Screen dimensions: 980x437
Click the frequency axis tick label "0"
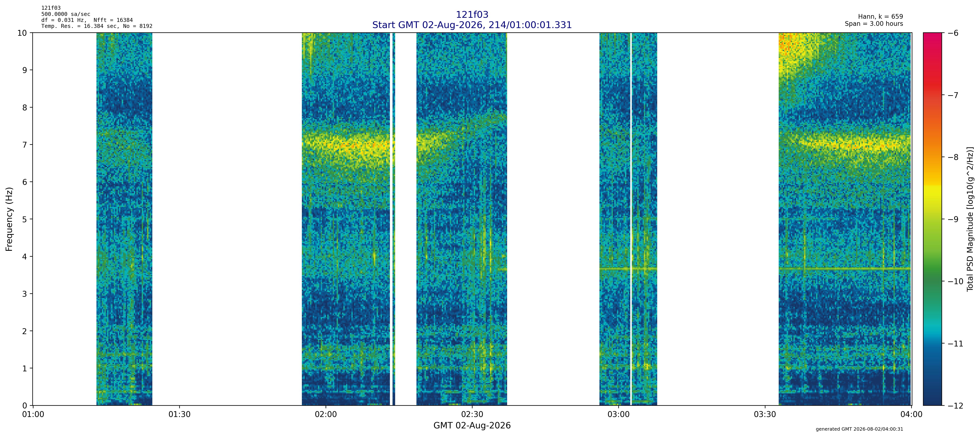tap(25, 405)
